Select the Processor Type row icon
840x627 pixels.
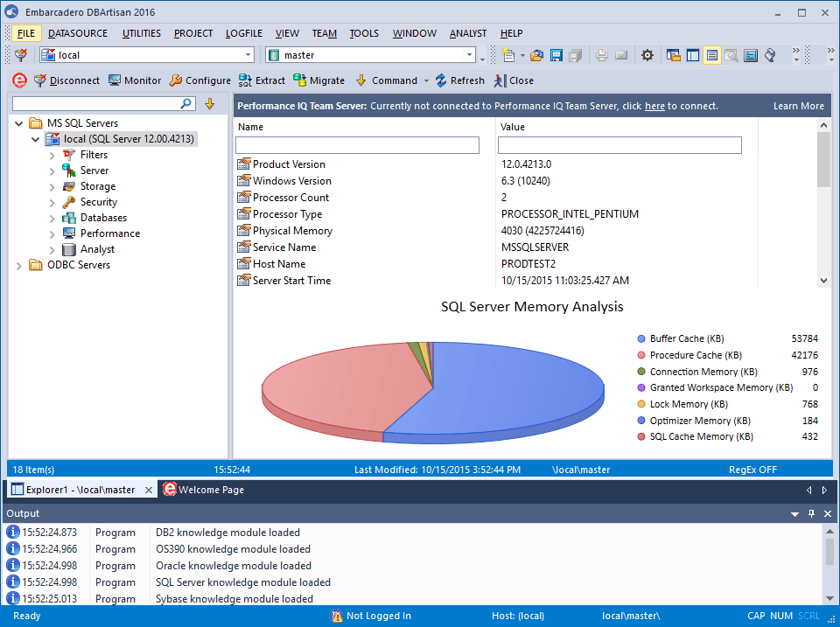click(244, 214)
